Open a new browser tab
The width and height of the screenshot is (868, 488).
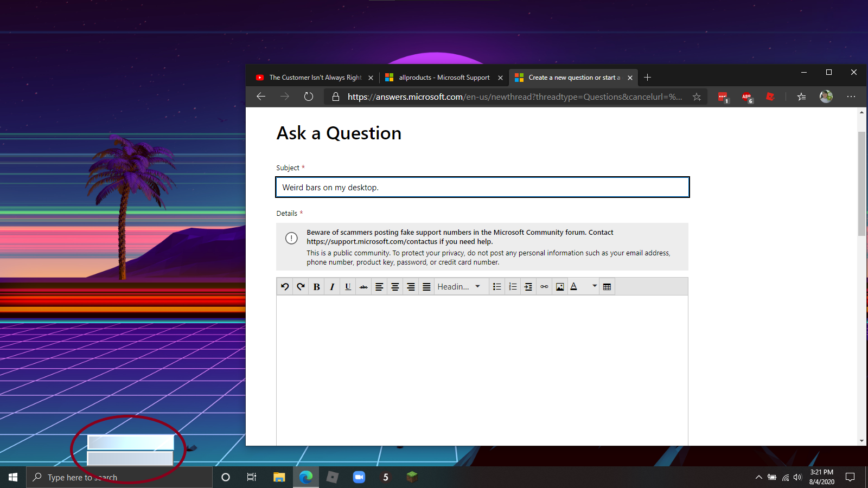(x=647, y=78)
